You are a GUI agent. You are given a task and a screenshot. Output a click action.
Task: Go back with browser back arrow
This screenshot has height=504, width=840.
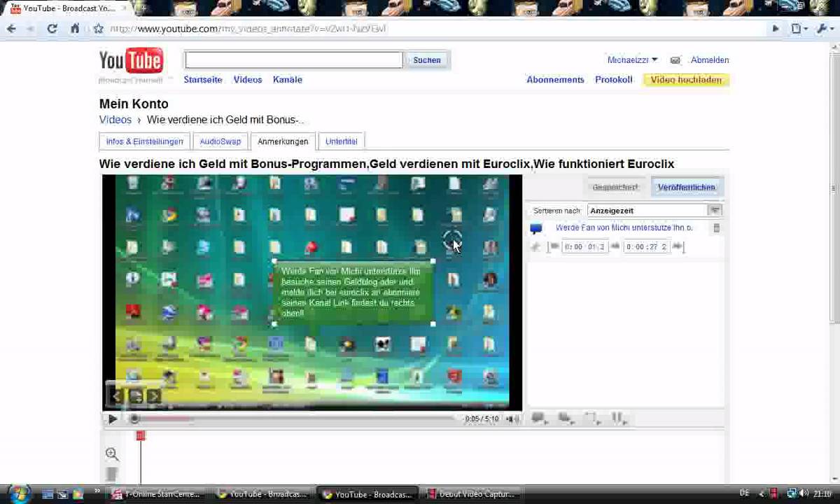(x=11, y=29)
